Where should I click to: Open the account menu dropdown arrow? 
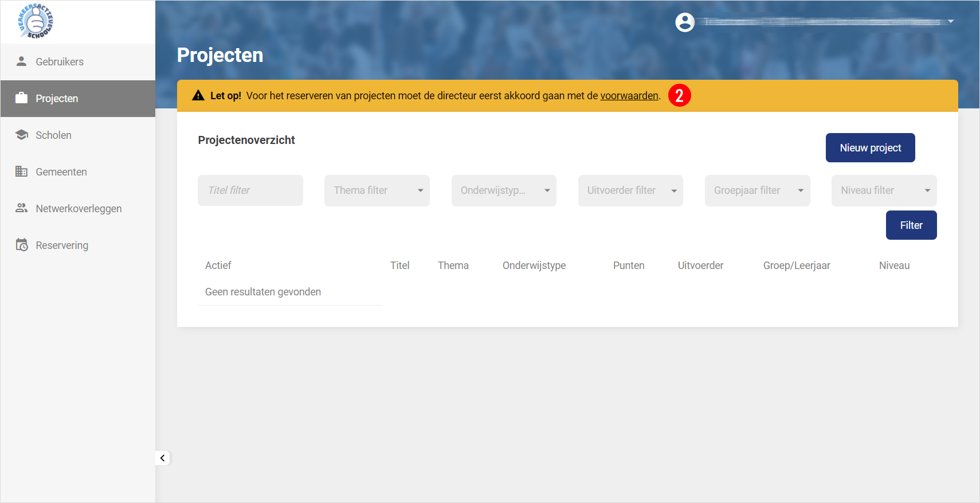pos(951,21)
